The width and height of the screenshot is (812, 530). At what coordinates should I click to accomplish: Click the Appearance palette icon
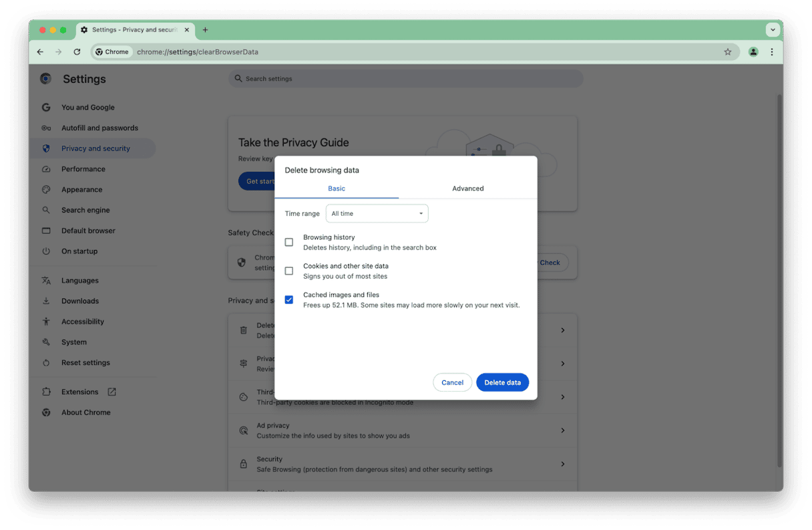pos(46,190)
